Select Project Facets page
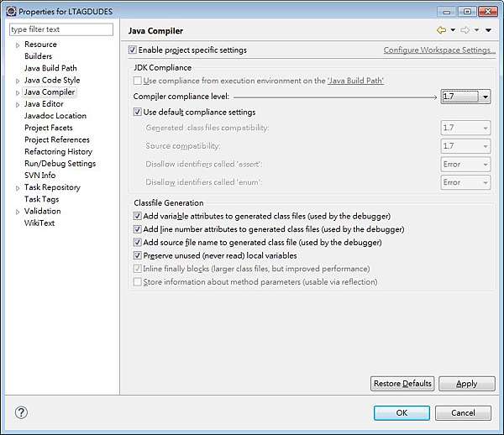The width and height of the screenshot is (504, 435). pyautogui.click(x=49, y=128)
